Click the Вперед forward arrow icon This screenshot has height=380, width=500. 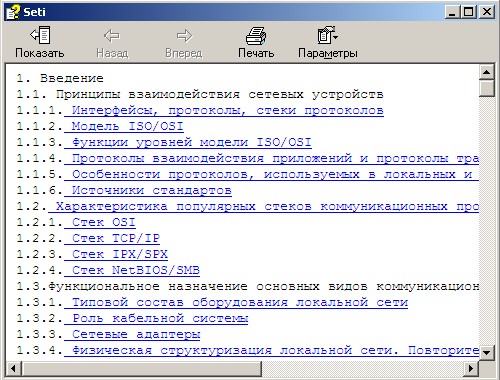(184, 36)
